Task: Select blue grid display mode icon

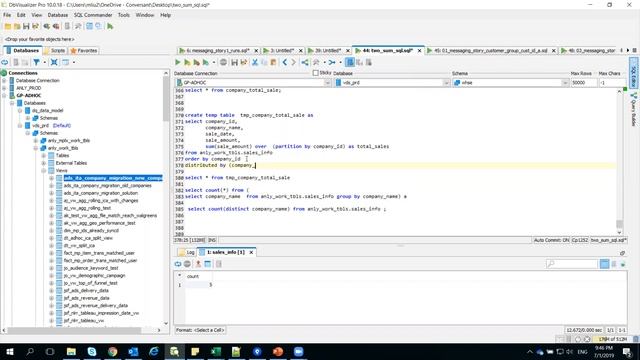Action: [604, 264]
